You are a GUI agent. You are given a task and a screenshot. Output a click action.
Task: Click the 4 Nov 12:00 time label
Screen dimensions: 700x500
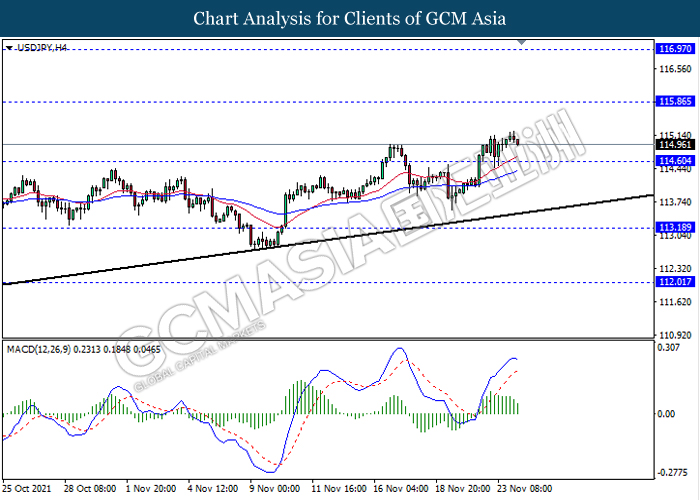(213, 489)
